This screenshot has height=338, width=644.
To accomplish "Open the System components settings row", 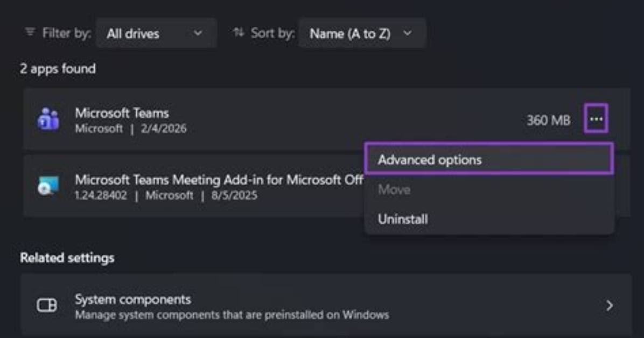I will (326, 305).
